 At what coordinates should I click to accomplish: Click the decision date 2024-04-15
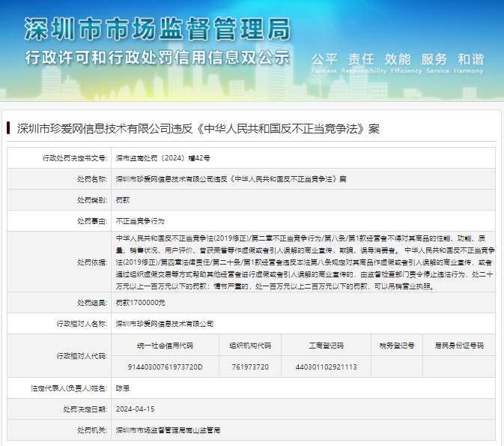[x=135, y=409]
